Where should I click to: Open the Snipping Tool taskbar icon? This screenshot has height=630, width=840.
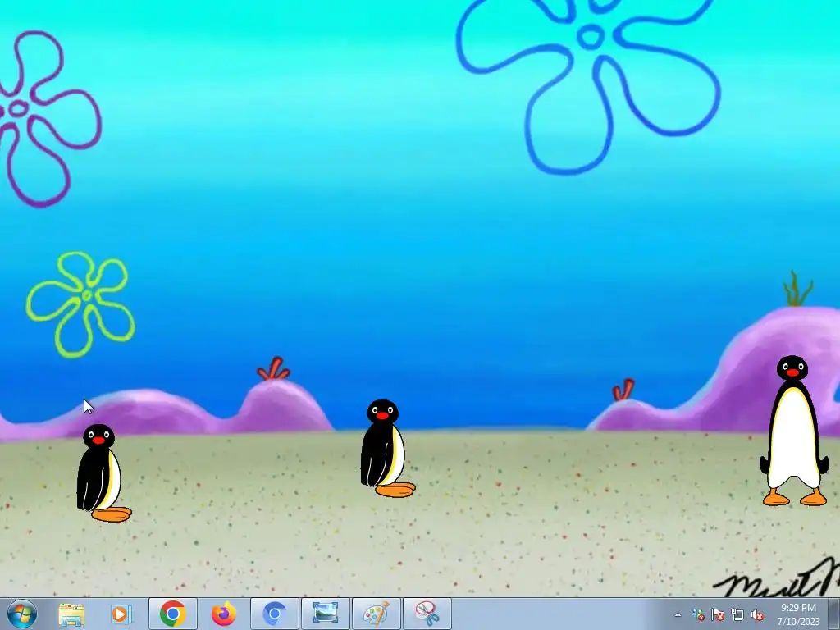click(x=427, y=614)
